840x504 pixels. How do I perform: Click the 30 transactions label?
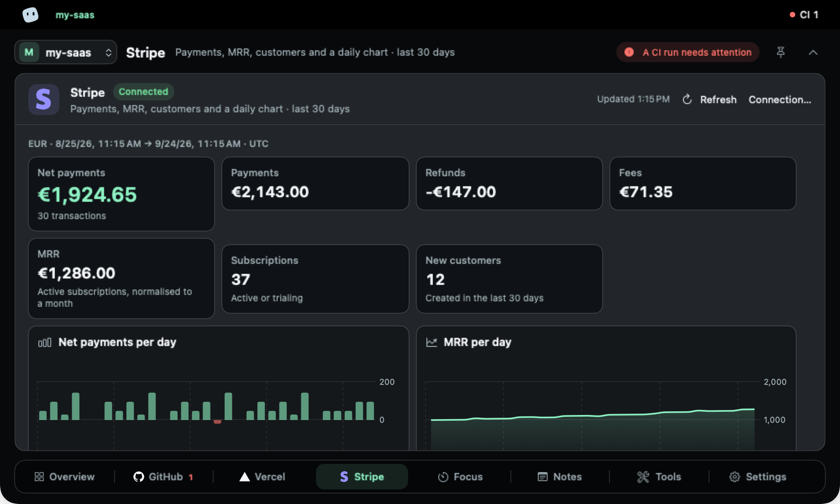coord(72,215)
